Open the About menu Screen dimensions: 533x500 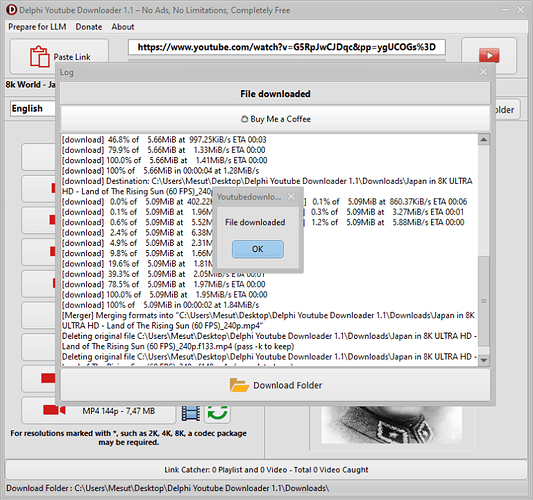coord(123,27)
